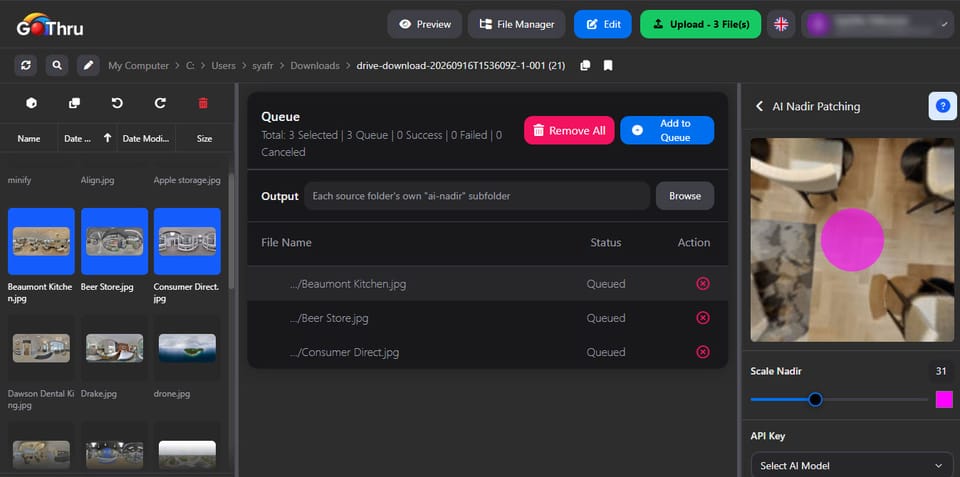The width and height of the screenshot is (960, 477).
Task: Edit the path with pencil icon
Action: [x=88, y=66]
